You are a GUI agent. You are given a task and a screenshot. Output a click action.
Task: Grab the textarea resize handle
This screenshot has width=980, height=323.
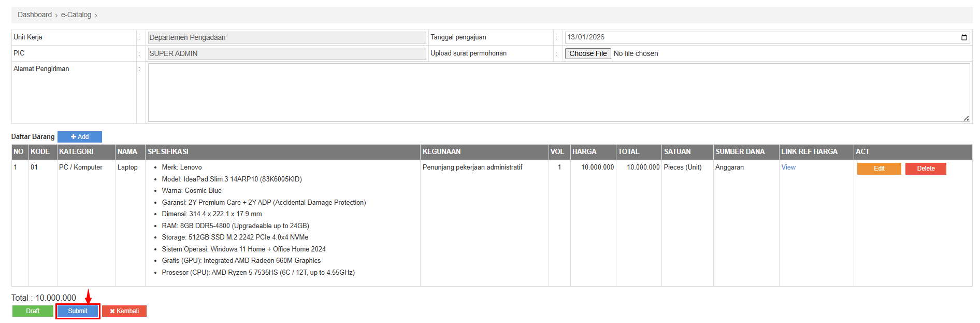point(966,119)
